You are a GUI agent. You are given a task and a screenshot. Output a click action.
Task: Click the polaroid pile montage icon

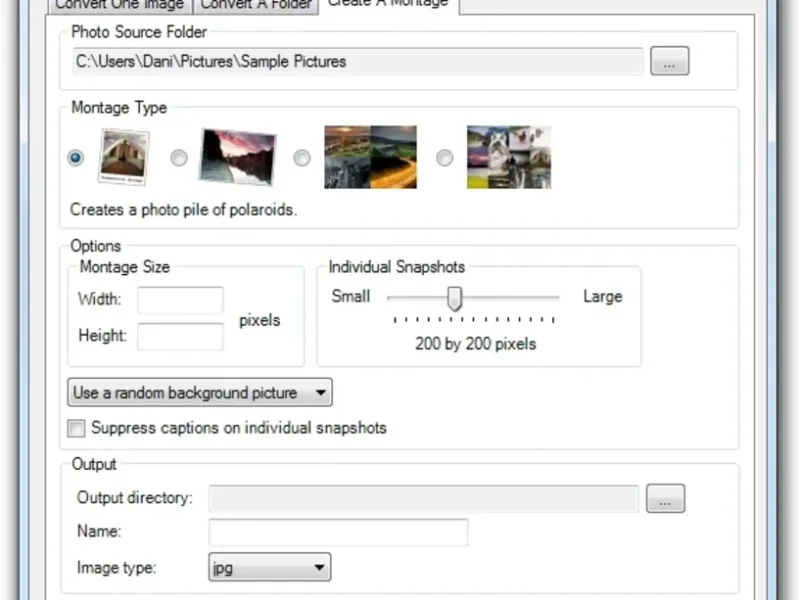click(x=124, y=157)
